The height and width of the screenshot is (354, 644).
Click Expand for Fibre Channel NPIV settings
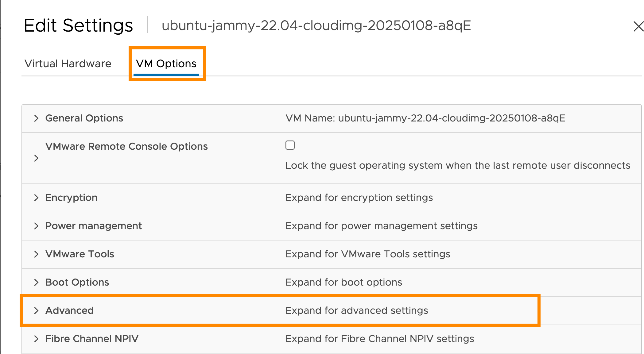pos(379,339)
